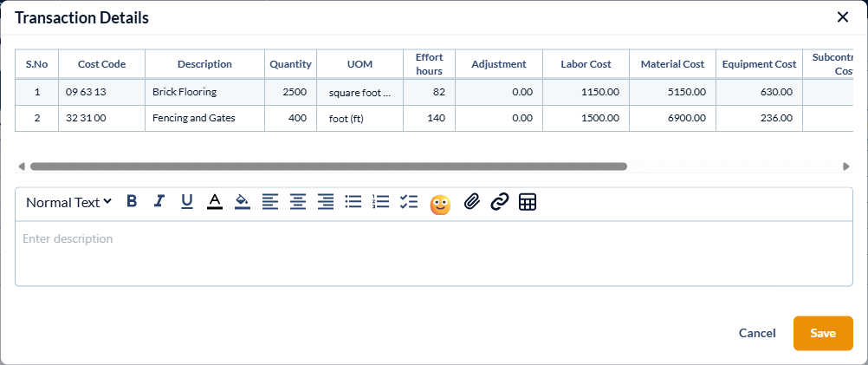The image size is (868, 365).
Task: Align text to the left
Action: [270, 202]
